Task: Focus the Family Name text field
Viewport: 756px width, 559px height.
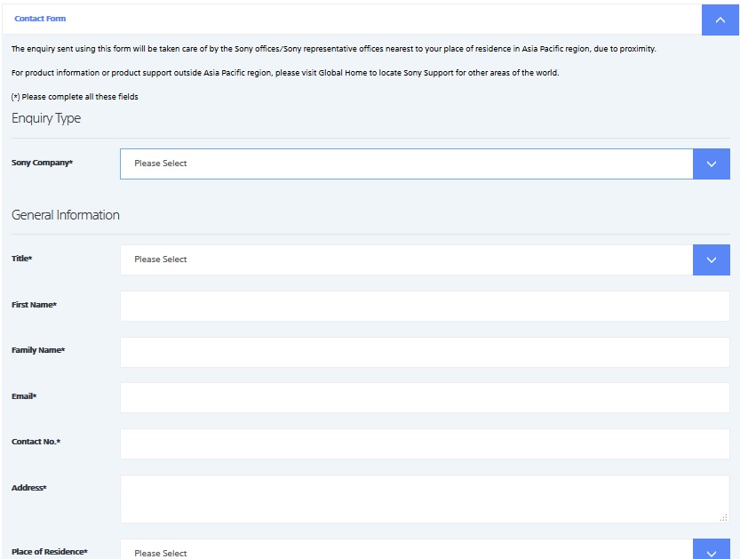Action: tap(424, 352)
